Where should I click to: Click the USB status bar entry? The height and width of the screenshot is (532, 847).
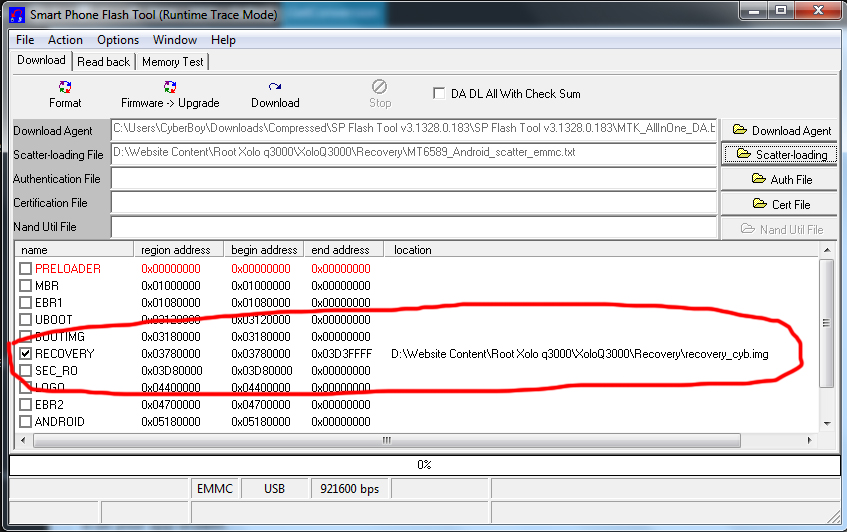click(274, 489)
